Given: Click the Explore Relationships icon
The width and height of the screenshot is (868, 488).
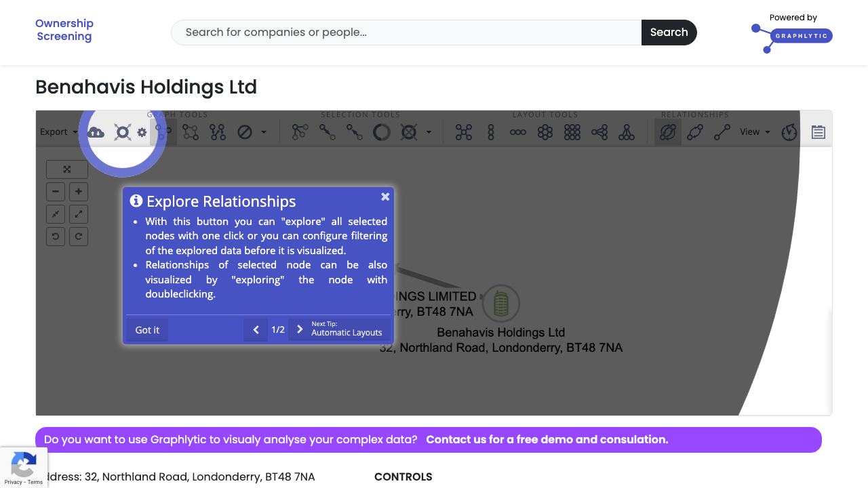Looking at the screenshot, I should [x=667, y=132].
